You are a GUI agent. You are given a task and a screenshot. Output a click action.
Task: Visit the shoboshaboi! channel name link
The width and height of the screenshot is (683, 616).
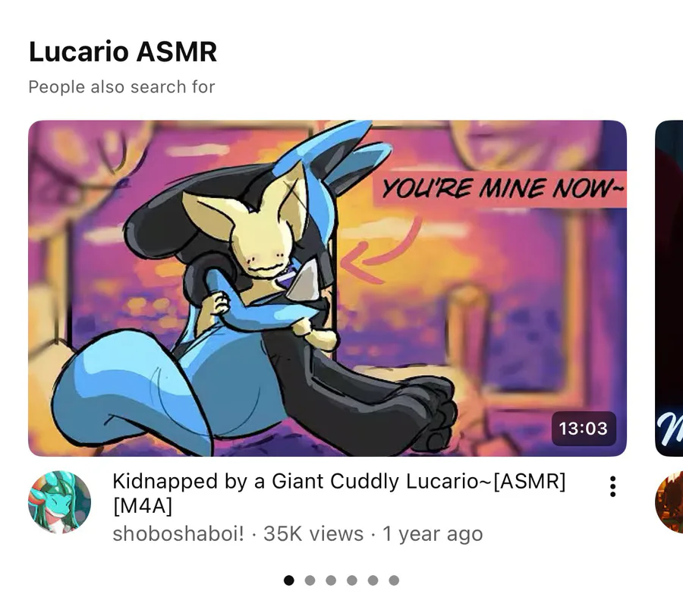click(178, 534)
